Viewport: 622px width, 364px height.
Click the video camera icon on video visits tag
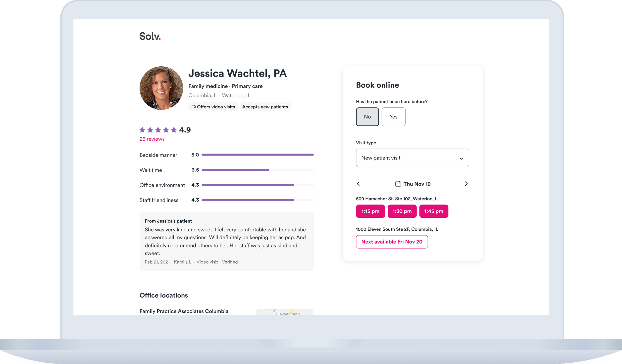[194, 107]
